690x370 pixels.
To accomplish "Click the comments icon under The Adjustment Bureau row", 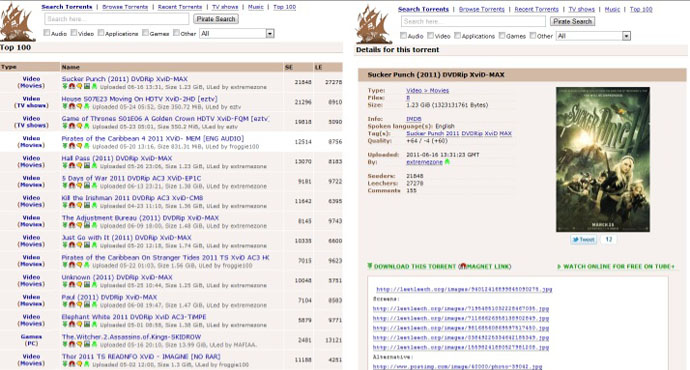I will 79,225.
